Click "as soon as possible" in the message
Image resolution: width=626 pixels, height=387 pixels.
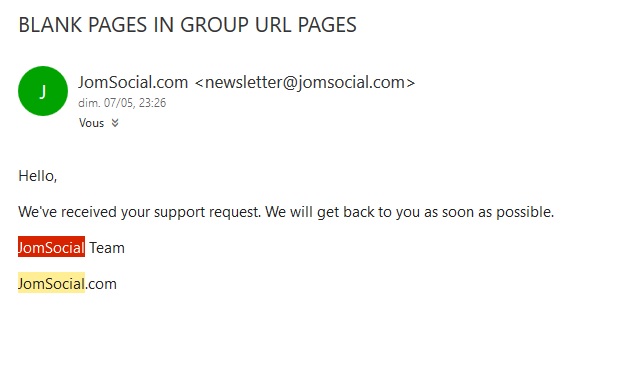pyautogui.click(x=489, y=212)
